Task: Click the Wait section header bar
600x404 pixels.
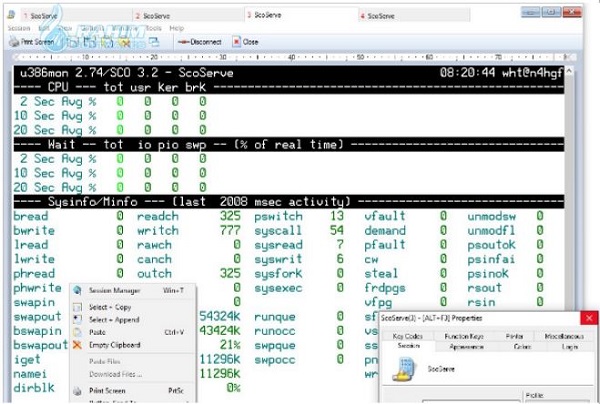Action: pos(289,145)
